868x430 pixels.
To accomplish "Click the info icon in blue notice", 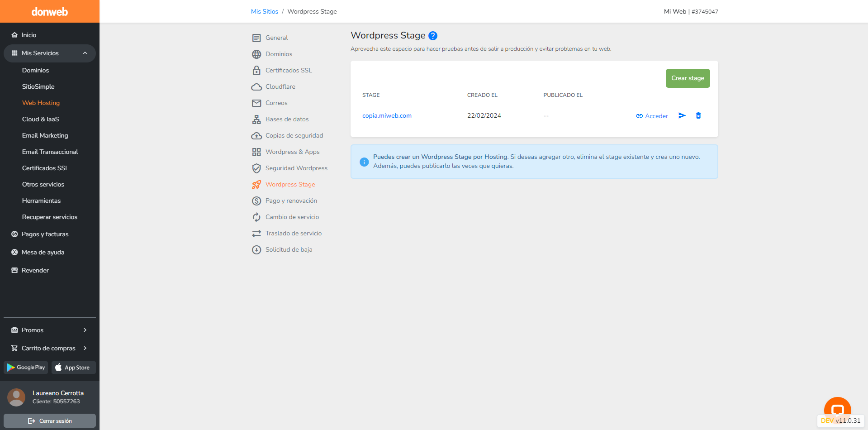I will pyautogui.click(x=364, y=162).
